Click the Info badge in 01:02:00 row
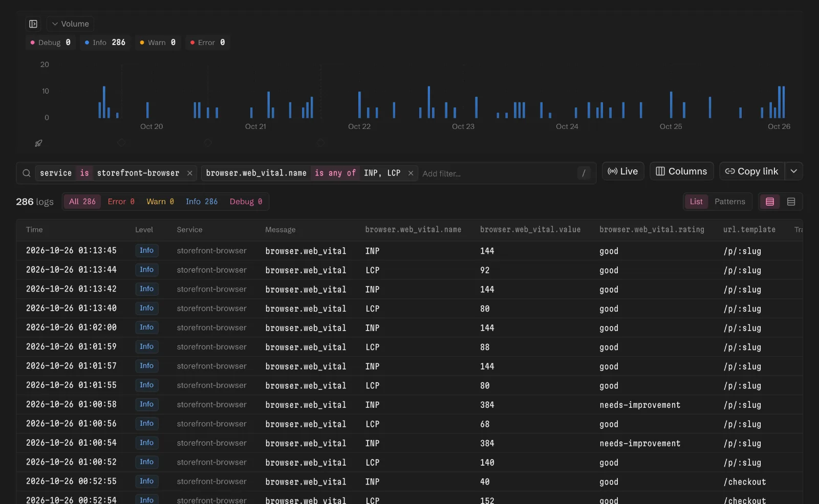Image resolution: width=819 pixels, height=504 pixels. coord(146,327)
